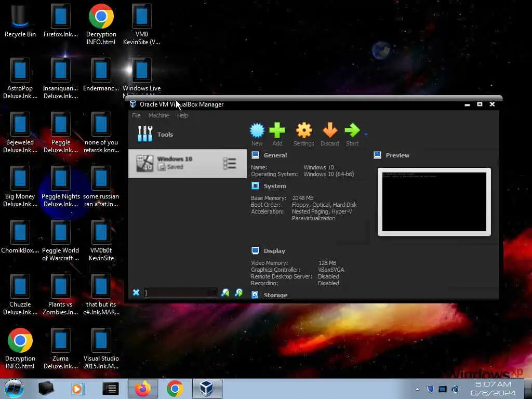
Task: Click Boot Order Floppy, Optical, Hard Disk
Action: pyautogui.click(x=324, y=205)
